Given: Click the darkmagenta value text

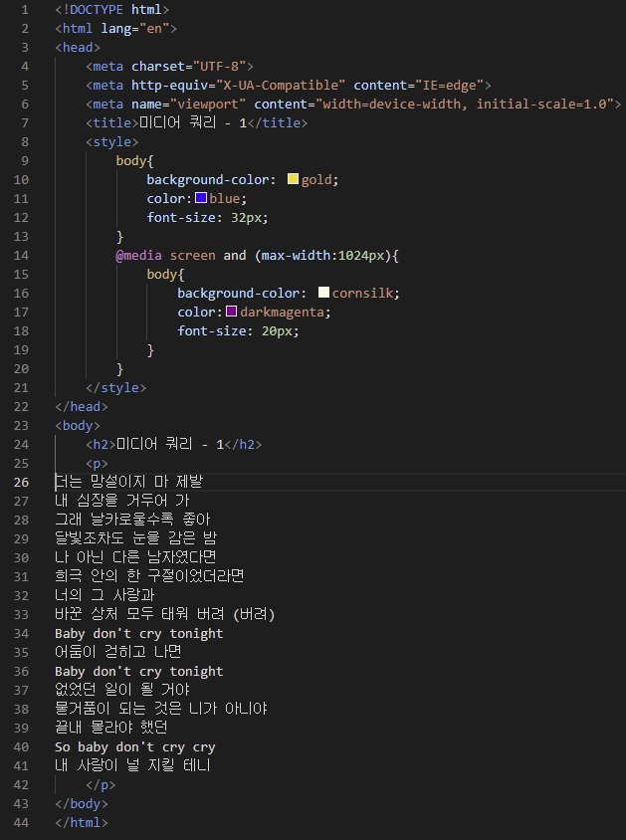Looking at the screenshot, I should (x=283, y=313).
